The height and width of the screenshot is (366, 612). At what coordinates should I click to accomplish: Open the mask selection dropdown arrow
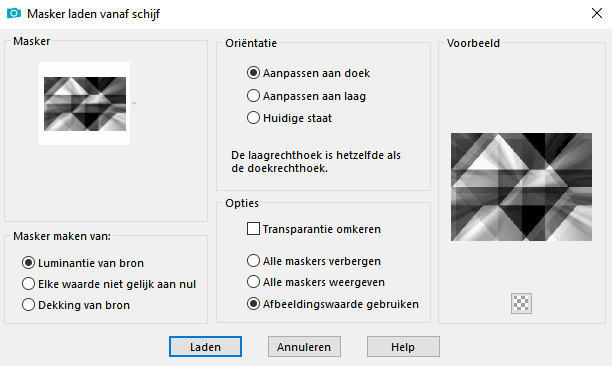[134, 103]
